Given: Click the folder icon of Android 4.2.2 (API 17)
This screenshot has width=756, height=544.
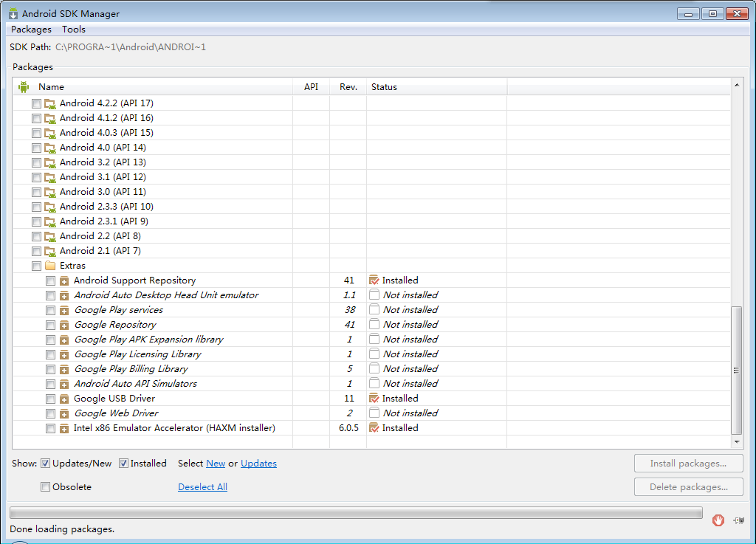Looking at the screenshot, I should 50,103.
